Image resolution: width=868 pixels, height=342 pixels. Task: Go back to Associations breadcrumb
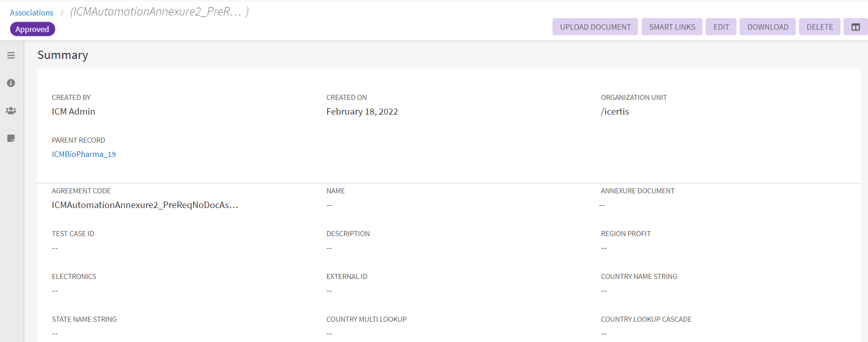click(x=32, y=13)
